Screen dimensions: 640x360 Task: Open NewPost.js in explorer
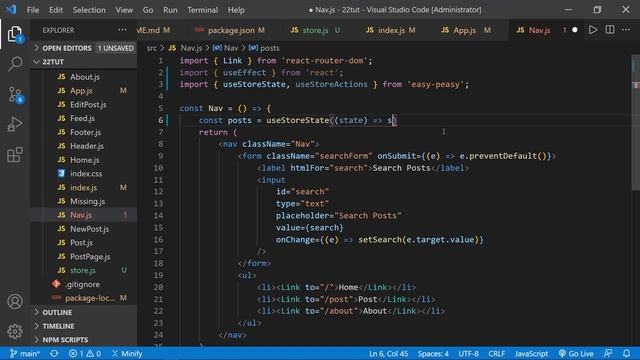(89, 229)
